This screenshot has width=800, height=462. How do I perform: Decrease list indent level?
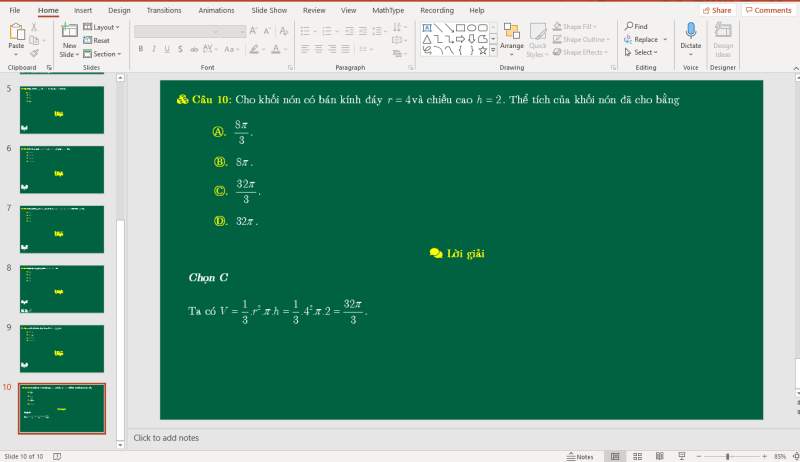coord(349,32)
